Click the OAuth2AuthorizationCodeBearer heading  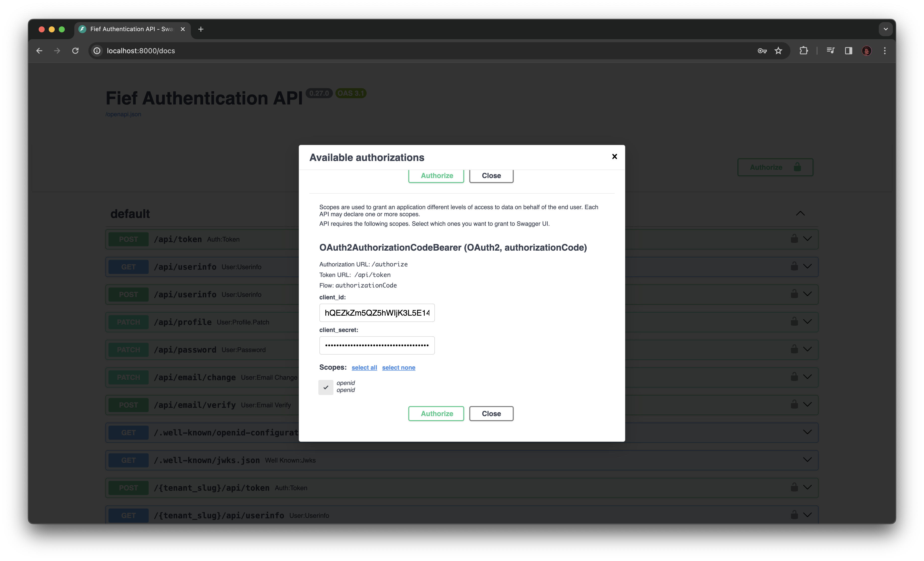(x=453, y=248)
